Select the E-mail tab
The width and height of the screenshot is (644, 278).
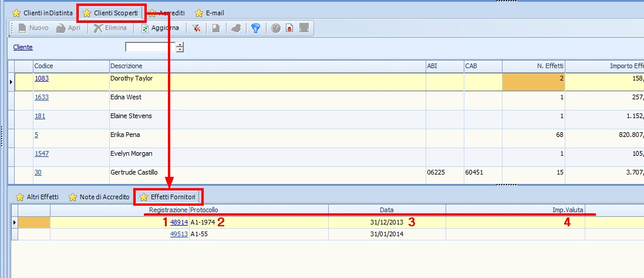(209, 12)
